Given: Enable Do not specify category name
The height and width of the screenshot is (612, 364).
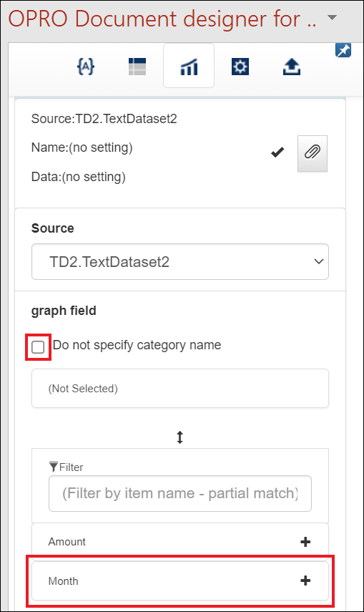Looking at the screenshot, I should point(38,346).
